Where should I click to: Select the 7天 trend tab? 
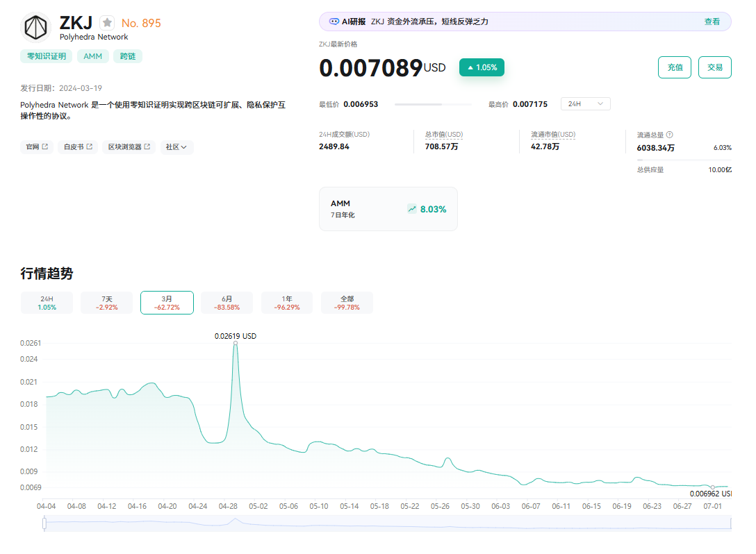[x=106, y=303]
